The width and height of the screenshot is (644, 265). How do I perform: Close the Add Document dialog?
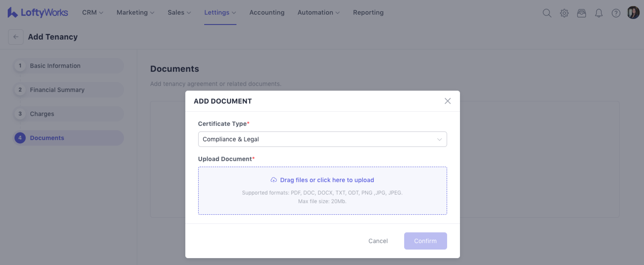(x=447, y=101)
